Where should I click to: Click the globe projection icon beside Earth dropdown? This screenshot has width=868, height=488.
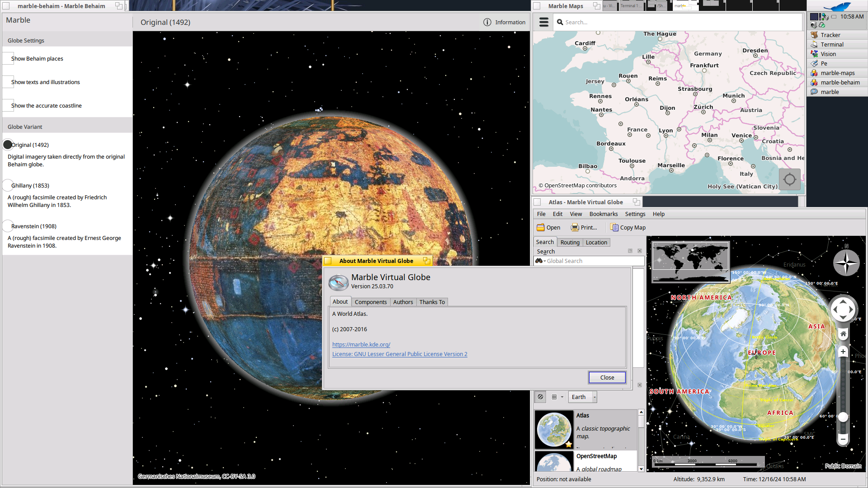coord(540,397)
